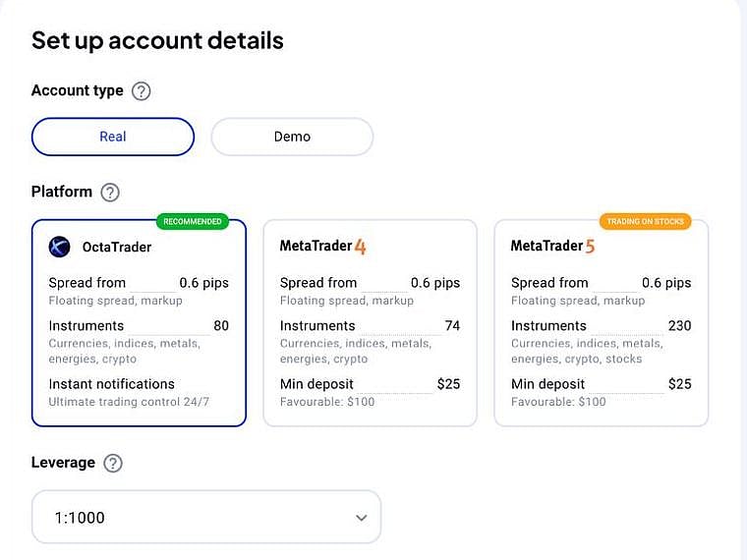Click the MetaTrader 5 logo
This screenshot has width=747, height=560.
click(552, 247)
